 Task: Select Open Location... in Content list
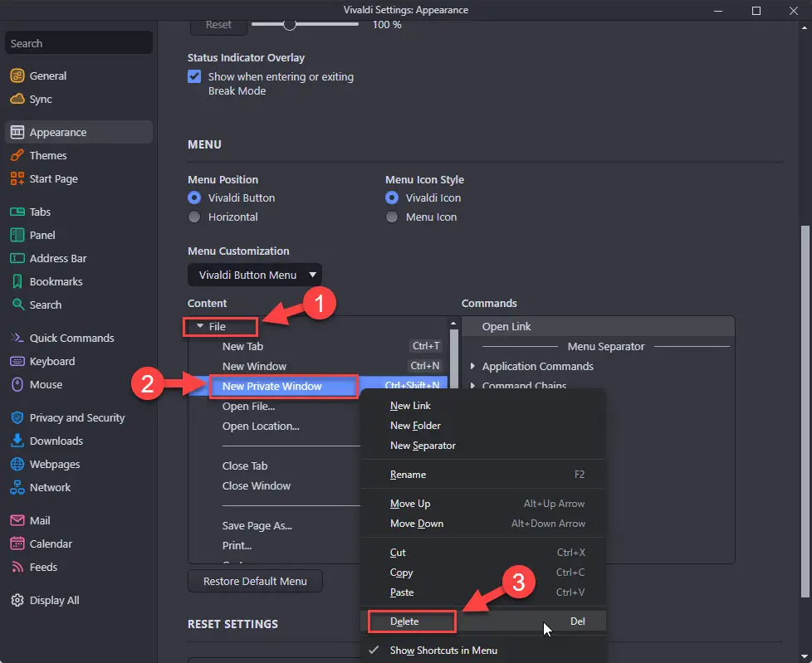pos(275,426)
